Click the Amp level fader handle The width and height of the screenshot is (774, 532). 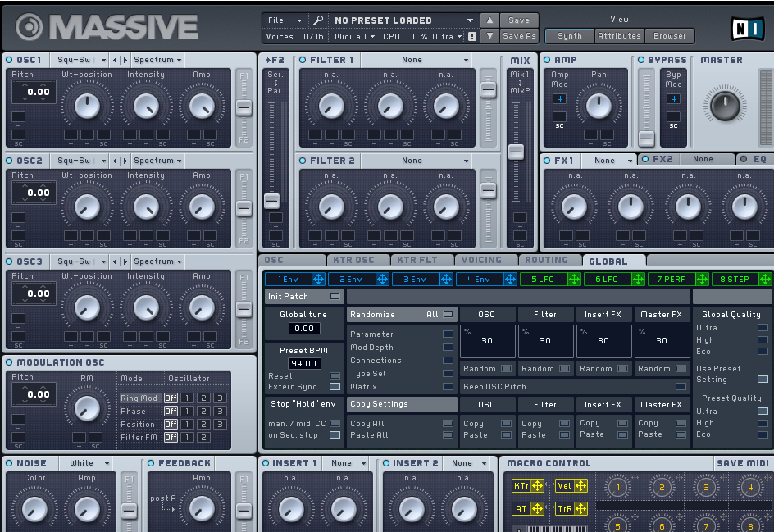coord(646,139)
